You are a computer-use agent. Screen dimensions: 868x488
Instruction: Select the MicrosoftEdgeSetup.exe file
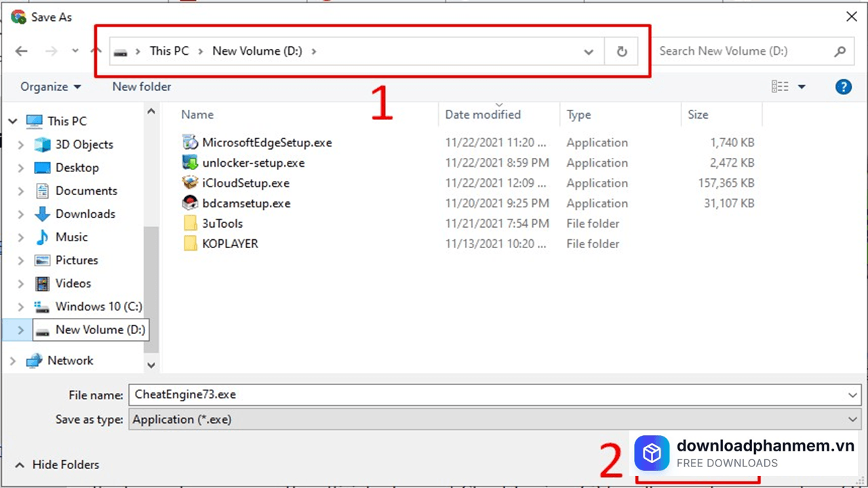coord(267,142)
